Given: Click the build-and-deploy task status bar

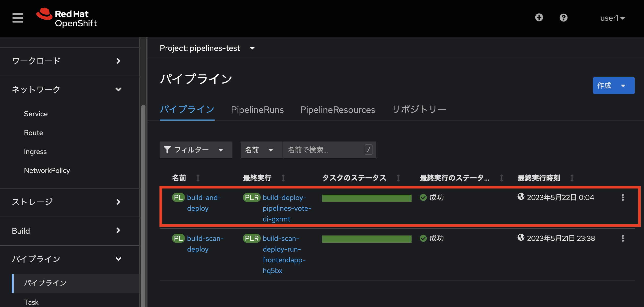Looking at the screenshot, I should pos(367,198).
